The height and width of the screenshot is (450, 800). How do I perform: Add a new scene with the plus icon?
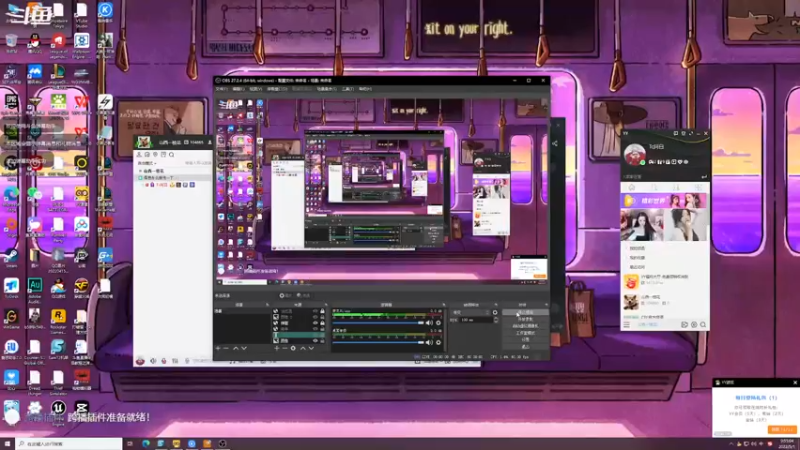(218, 348)
